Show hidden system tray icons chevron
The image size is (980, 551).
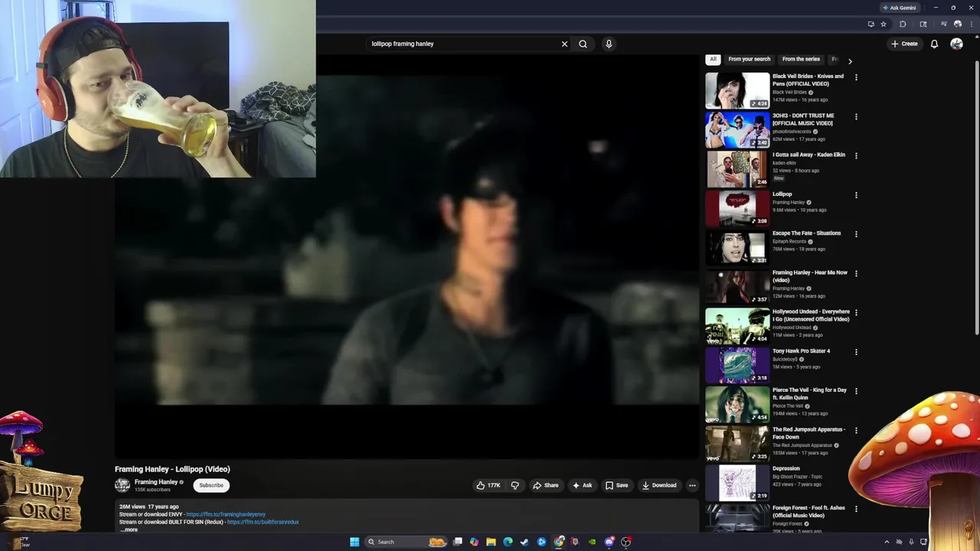887,542
